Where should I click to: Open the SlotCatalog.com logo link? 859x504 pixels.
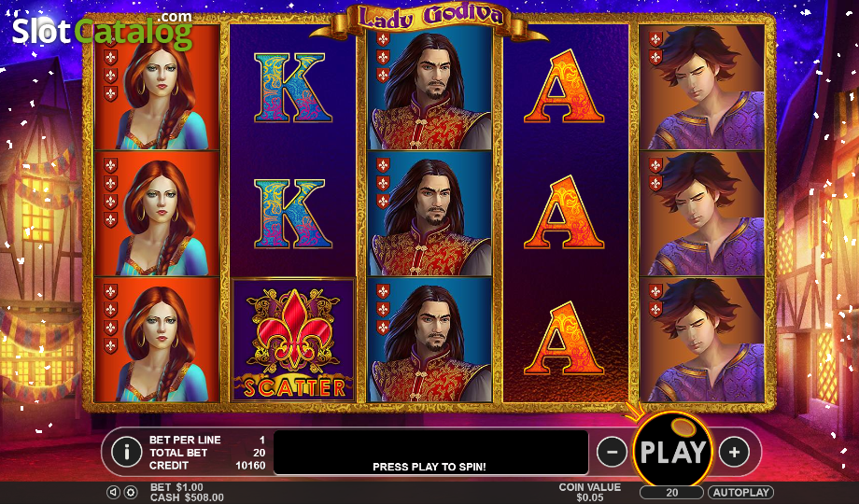point(102,31)
